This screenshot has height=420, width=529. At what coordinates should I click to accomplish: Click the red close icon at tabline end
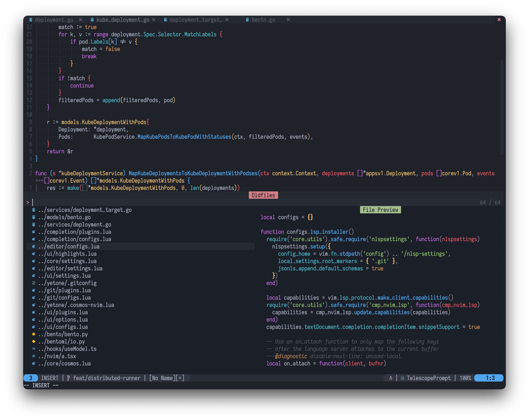coord(499,20)
